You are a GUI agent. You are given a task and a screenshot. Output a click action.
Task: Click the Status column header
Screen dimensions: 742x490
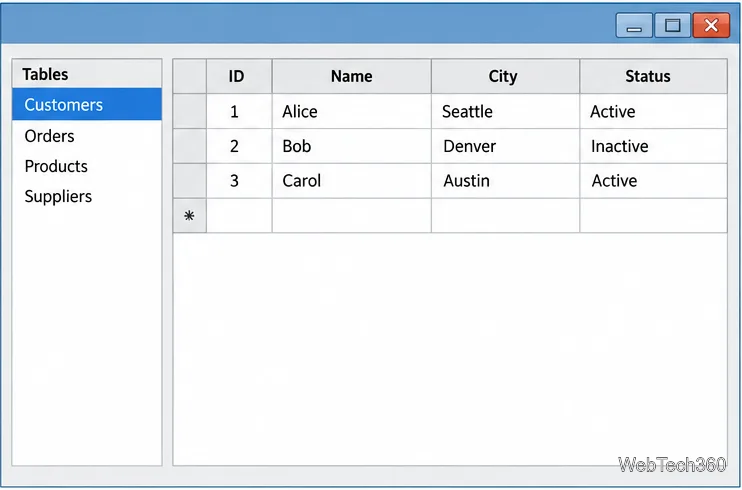click(x=654, y=76)
